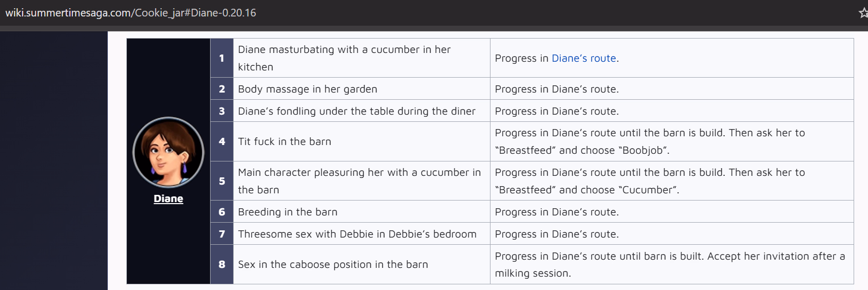Select the row number 3 cell
The height and width of the screenshot is (290, 868).
point(222,111)
